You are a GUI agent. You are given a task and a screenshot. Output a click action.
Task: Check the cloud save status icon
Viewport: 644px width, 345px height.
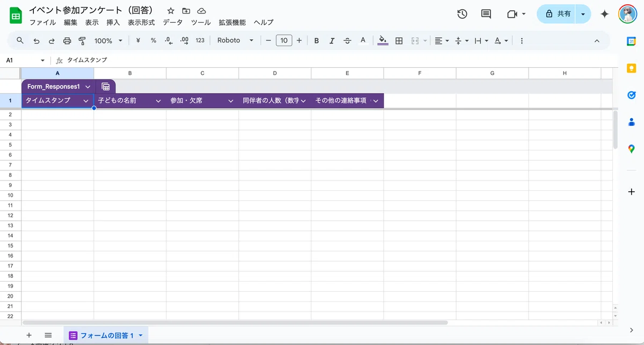point(202,11)
